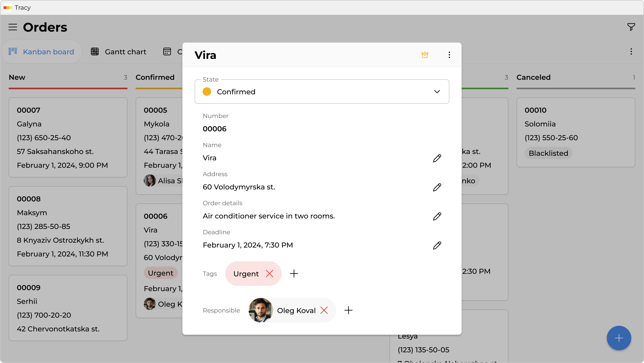Edit the Address with pencil icon

pyautogui.click(x=437, y=187)
